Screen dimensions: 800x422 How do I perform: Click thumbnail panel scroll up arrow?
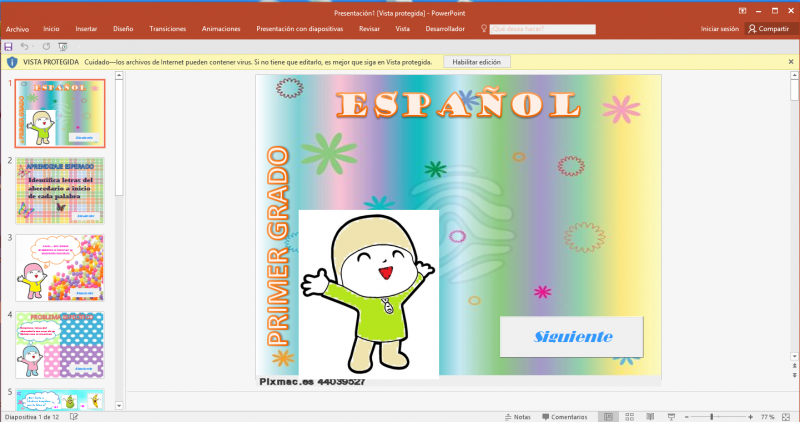click(119, 76)
